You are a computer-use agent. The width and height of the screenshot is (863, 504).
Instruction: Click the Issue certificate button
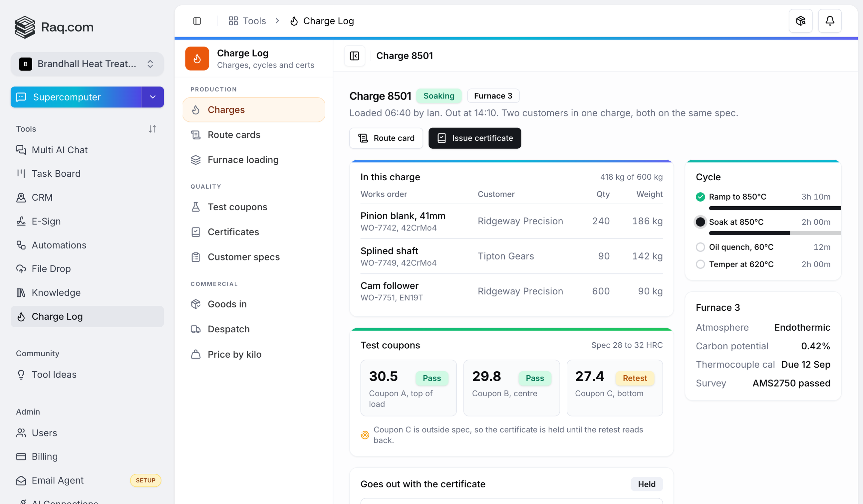click(x=475, y=138)
